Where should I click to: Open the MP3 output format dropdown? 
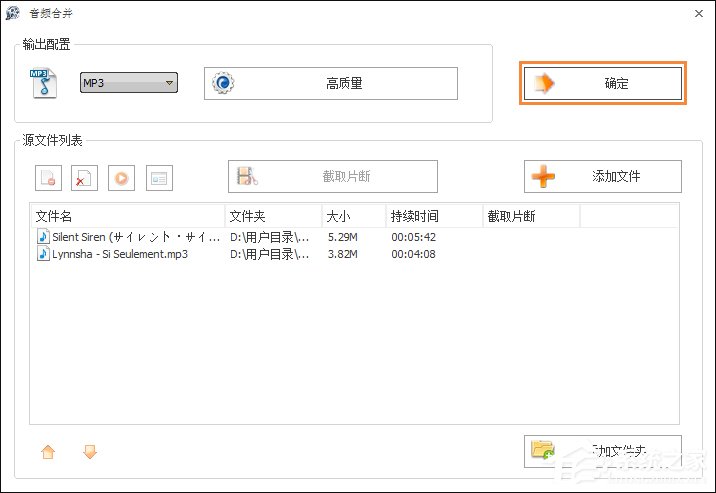point(129,83)
